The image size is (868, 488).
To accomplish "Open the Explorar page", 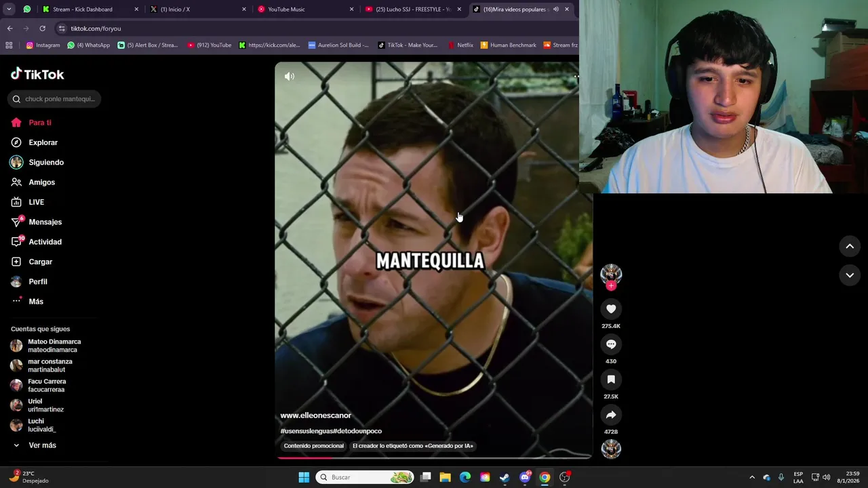I will 35,142.
